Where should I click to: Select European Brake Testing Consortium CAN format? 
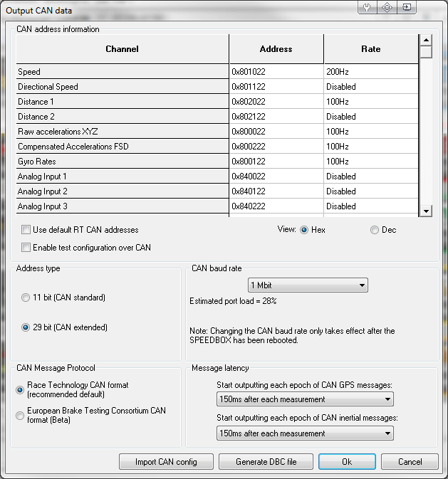tap(20, 415)
